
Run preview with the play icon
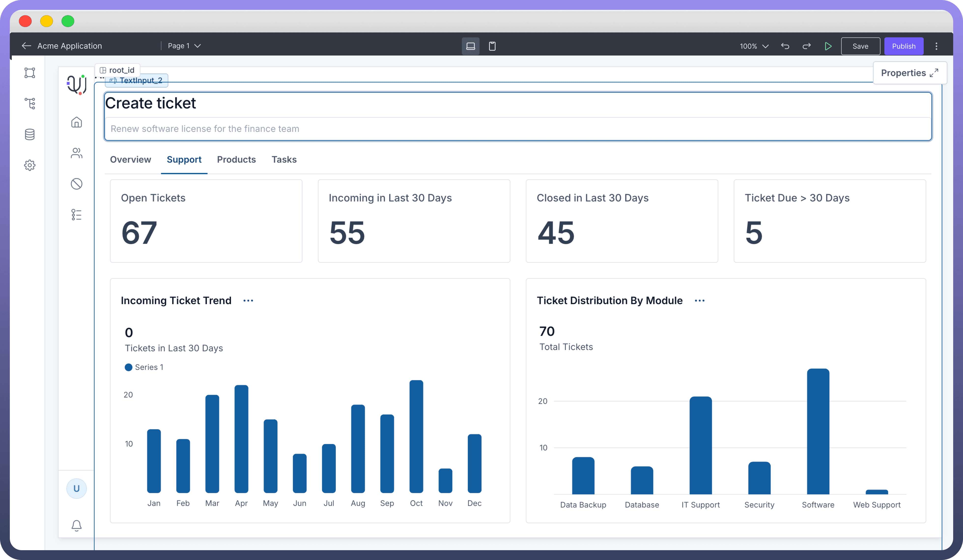pyautogui.click(x=828, y=46)
